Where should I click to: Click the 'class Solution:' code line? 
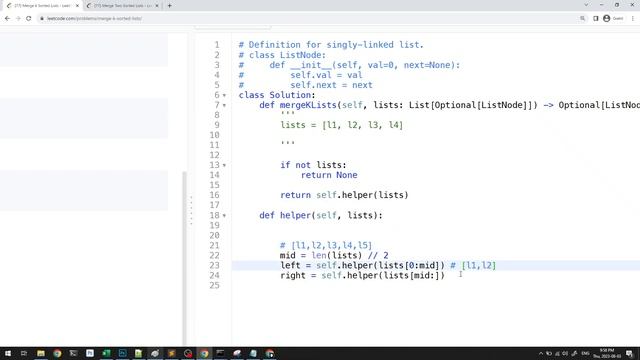click(277, 95)
